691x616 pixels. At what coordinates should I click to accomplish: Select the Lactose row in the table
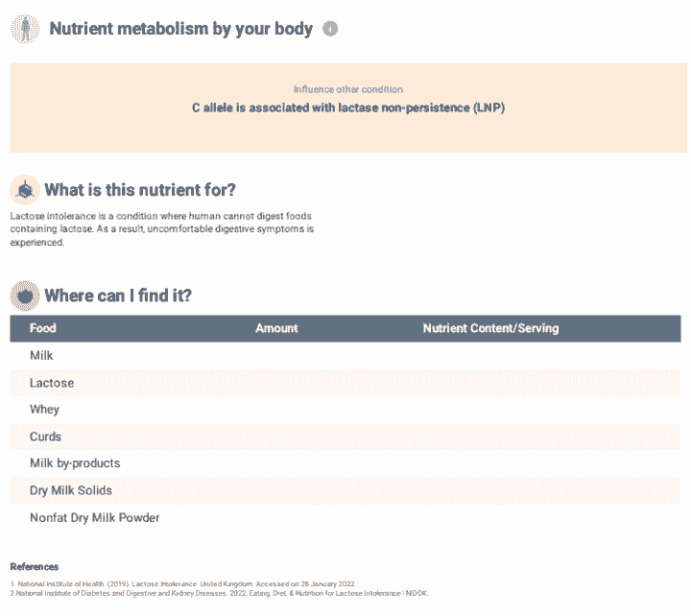click(x=52, y=383)
